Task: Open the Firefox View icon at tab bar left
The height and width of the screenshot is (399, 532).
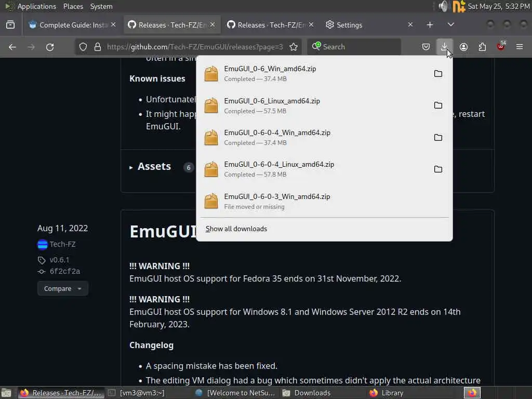Action: (x=10, y=25)
